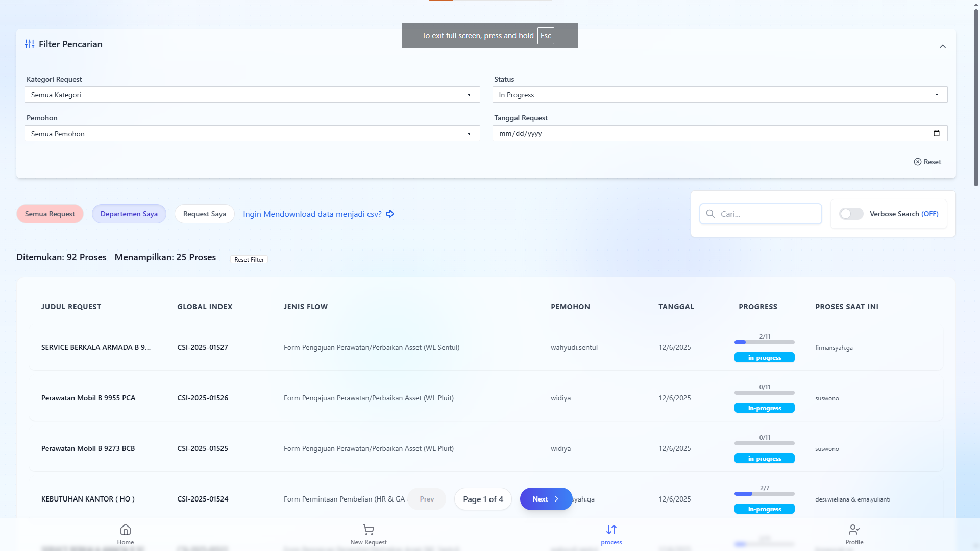The width and height of the screenshot is (980, 551).
Task: Enable the Verbose Search toggle
Action: [x=851, y=214]
